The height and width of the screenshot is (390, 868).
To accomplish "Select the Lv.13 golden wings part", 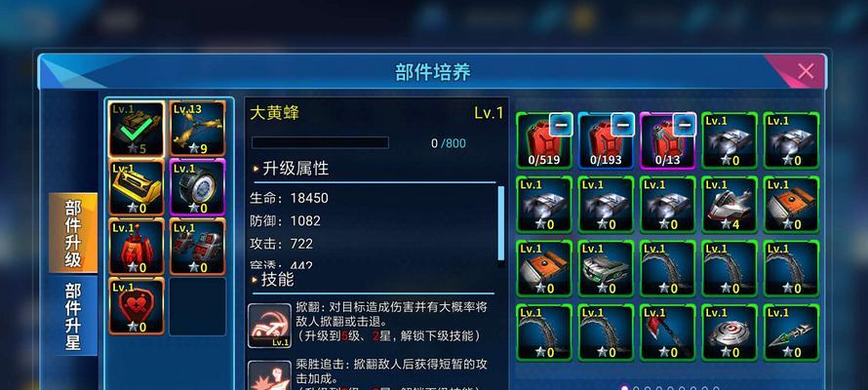I will [198, 129].
